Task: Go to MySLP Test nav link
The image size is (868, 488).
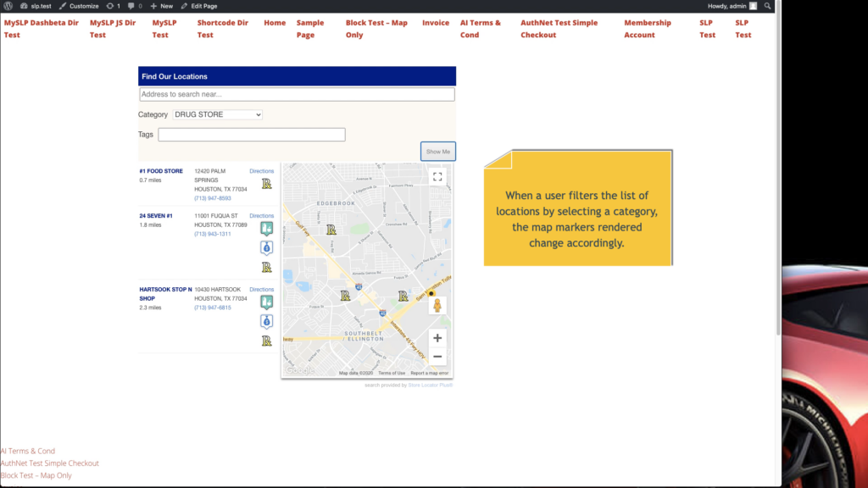Action: (164, 29)
